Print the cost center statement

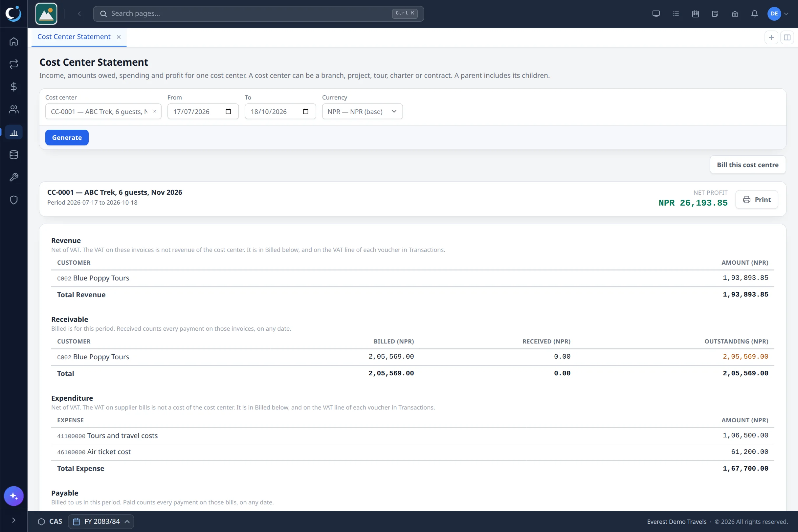757,200
